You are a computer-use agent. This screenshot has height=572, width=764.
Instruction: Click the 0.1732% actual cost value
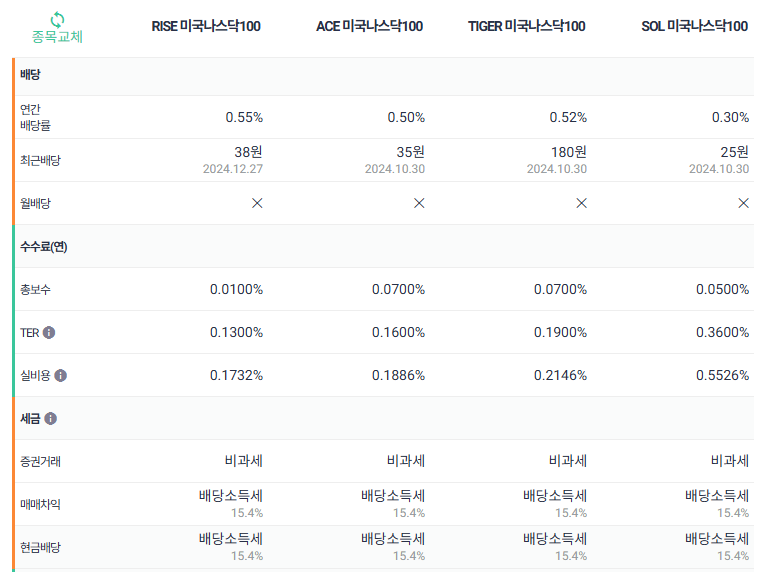click(236, 375)
